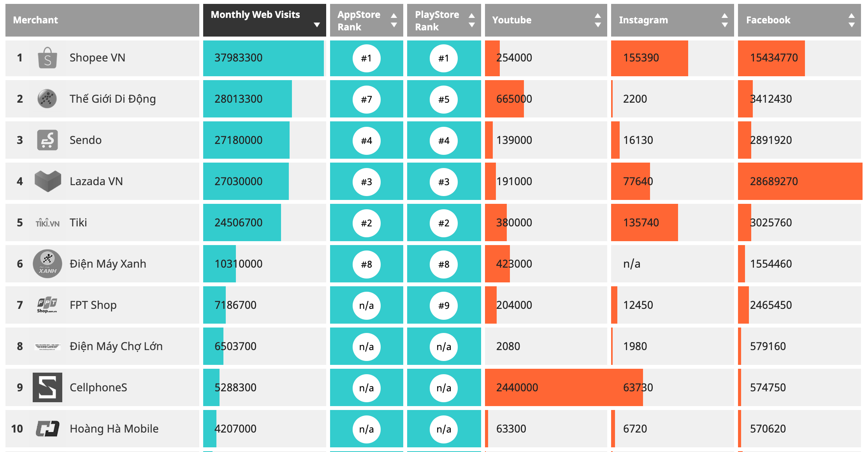The height and width of the screenshot is (452, 868).
Task: Sort table by PlayStore Rank arrows
Action: (472, 20)
